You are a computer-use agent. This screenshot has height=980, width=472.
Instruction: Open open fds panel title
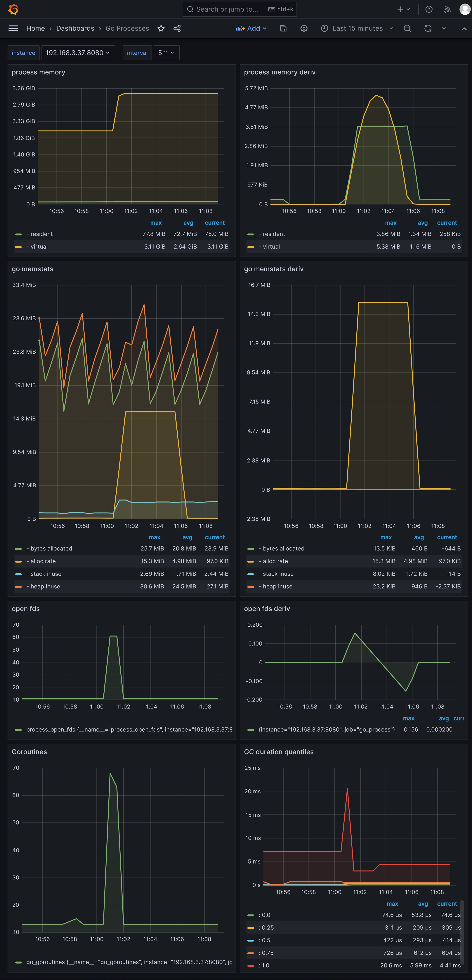pyautogui.click(x=26, y=609)
